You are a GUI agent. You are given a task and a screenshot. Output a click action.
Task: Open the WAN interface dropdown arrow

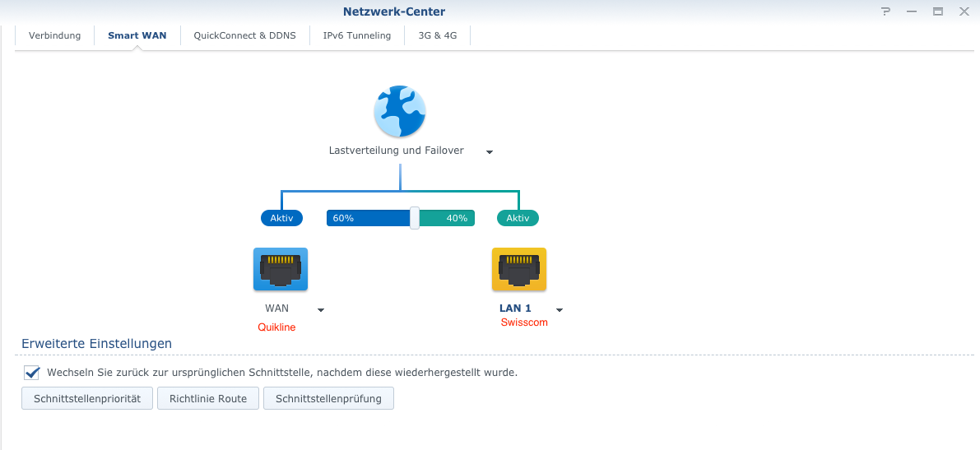[321, 309]
